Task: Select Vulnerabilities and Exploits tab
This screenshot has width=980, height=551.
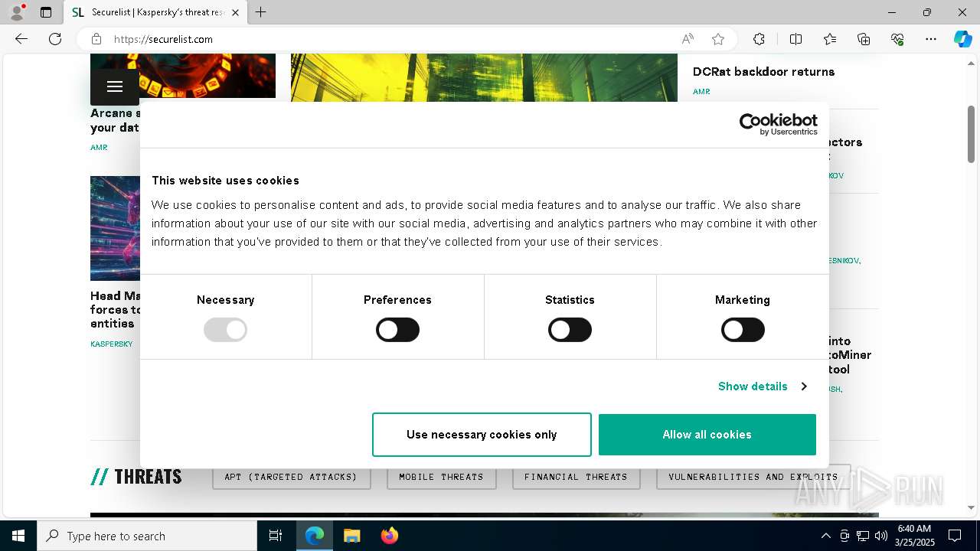Action: pos(753,477)
